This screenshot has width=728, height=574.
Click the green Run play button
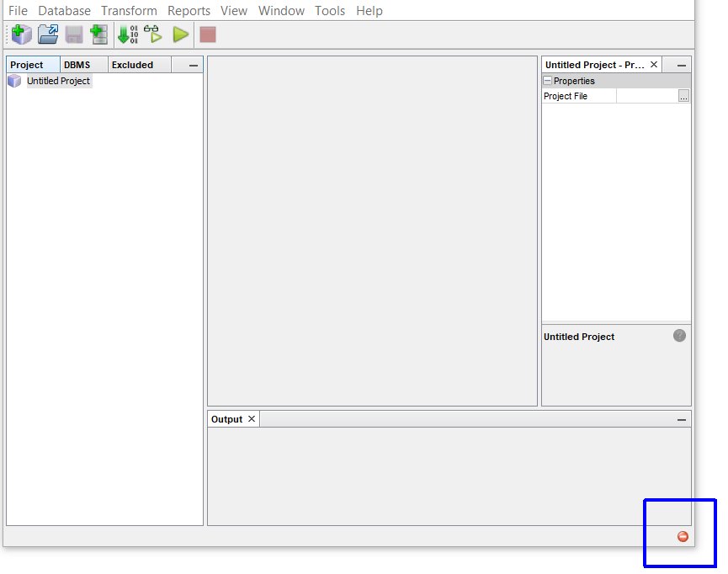click(x=181, y=35)
